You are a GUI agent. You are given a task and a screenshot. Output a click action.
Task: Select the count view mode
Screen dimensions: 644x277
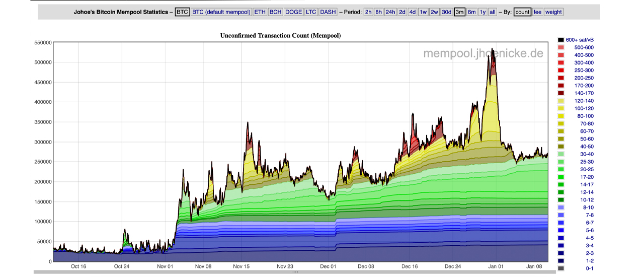point(522,12)
